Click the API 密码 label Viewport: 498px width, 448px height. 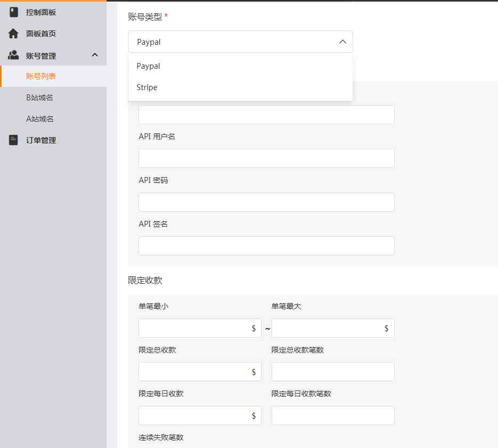coord(153,180)
